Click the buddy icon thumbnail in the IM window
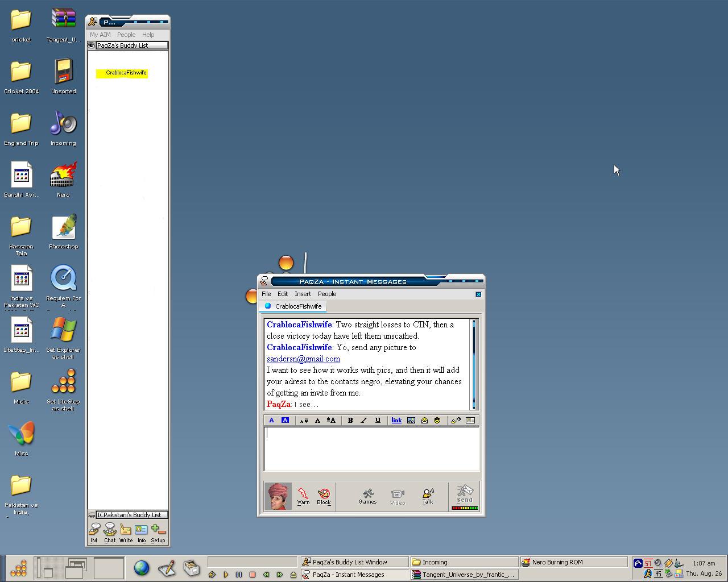The image size is (728, 582). 278,496
